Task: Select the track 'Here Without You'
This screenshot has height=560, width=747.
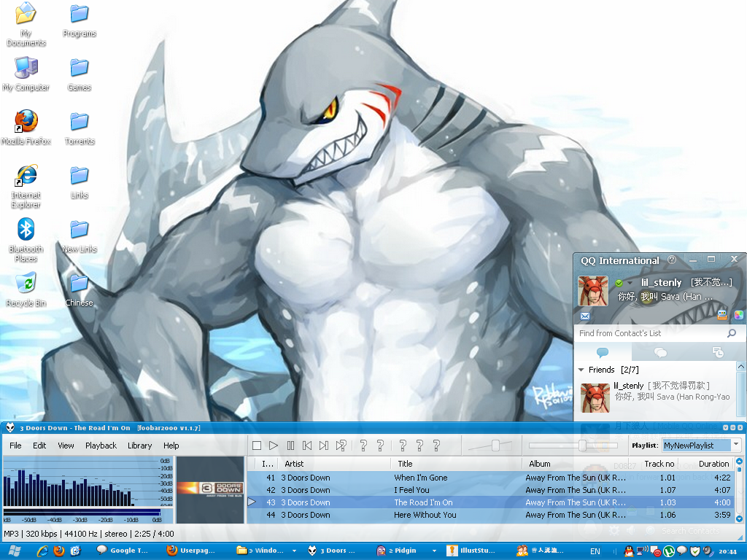Action: (425, 515)
